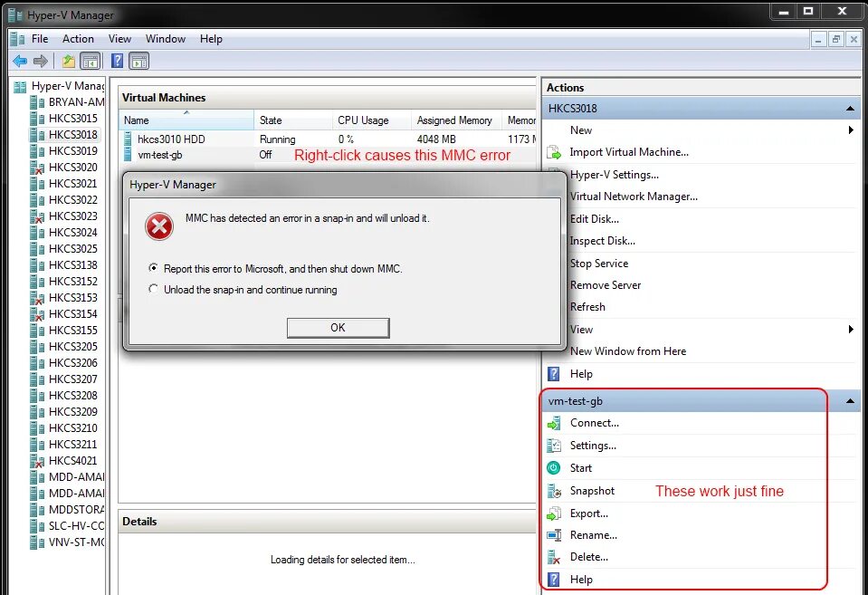The image size is (868, 595).
Task: Click Inspect Disk... action
Action: coord(603,241)
